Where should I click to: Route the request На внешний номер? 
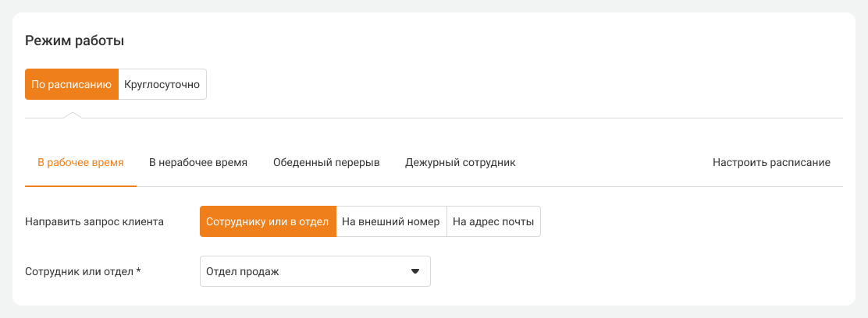(391, 221)
